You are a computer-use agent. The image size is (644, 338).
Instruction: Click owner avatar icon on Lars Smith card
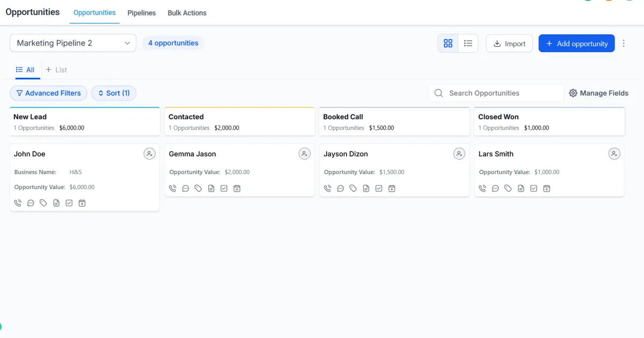[614, 154]
